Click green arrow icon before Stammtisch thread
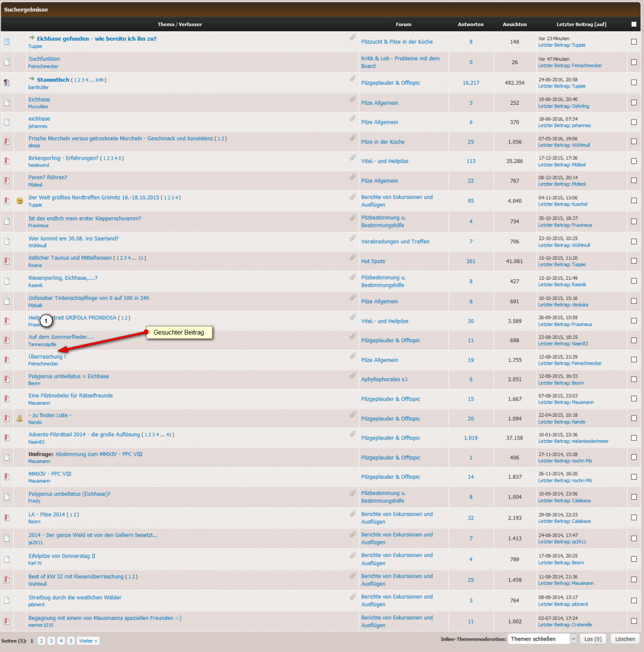The image size is (644, 652). (x=31, y=79)
